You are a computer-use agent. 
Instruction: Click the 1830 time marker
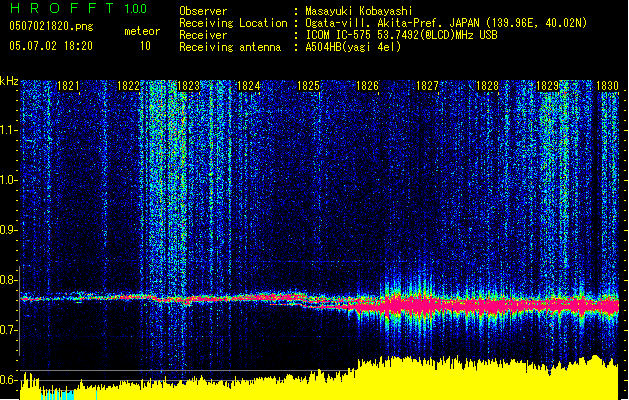pos(607,86)
